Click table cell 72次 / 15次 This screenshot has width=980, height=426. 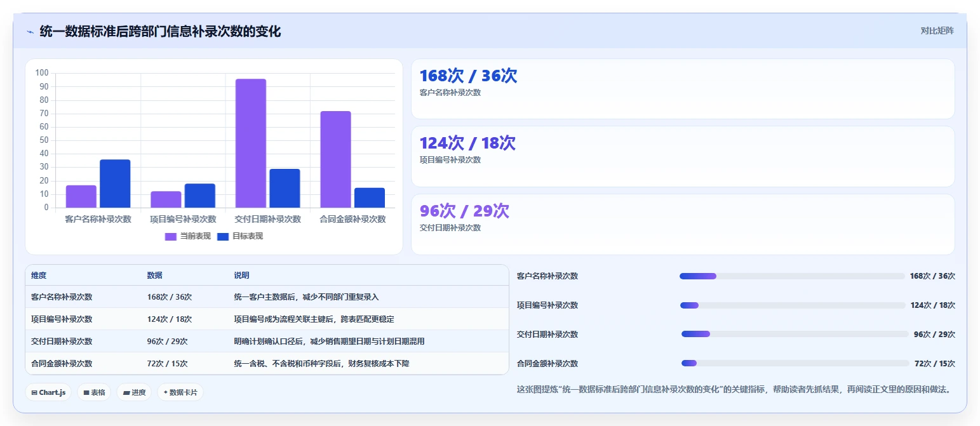tap(168, 364)
